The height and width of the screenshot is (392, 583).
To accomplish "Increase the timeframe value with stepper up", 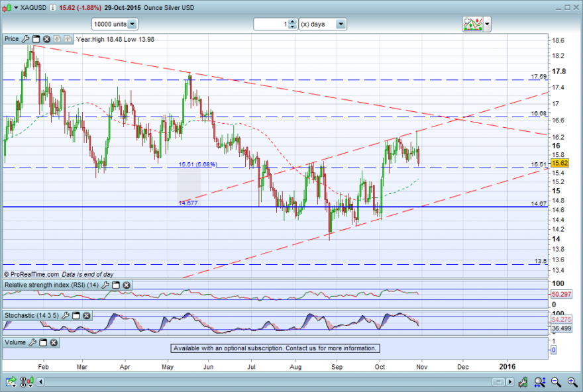I will (x=293, y=22).
